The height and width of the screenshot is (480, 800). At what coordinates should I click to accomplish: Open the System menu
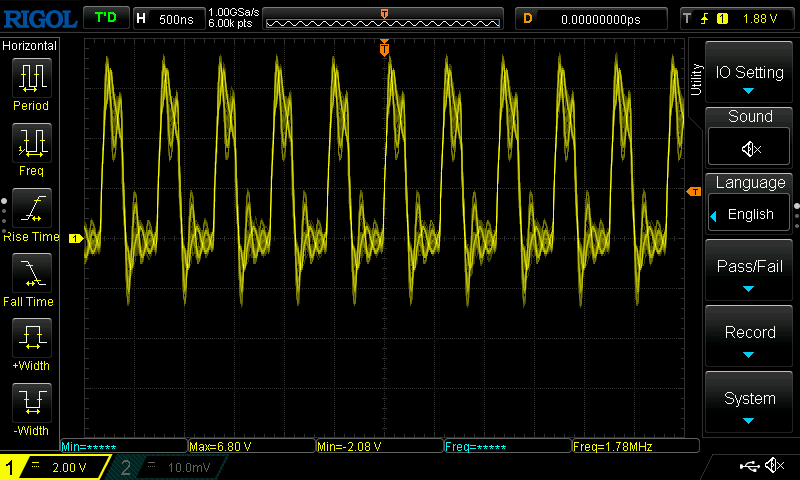(750, 404)
